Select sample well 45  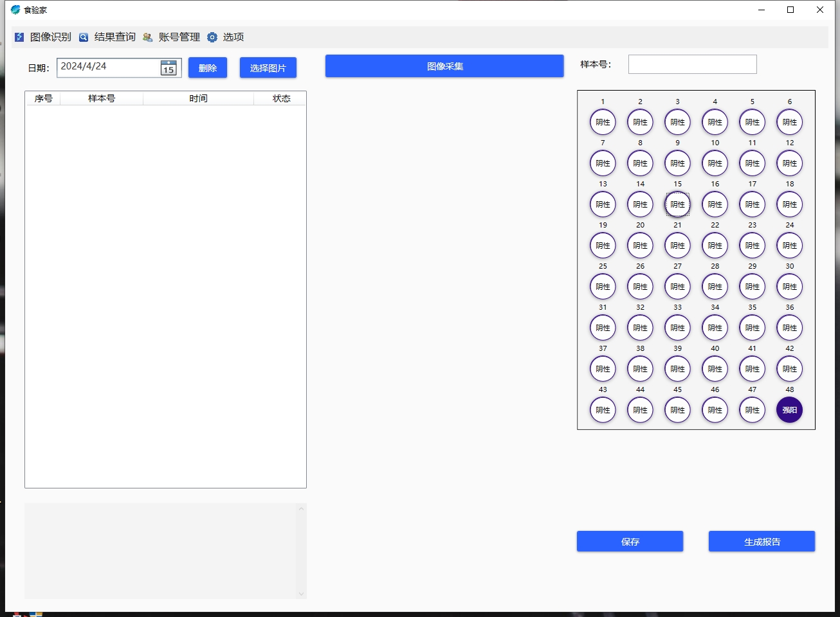677,410
